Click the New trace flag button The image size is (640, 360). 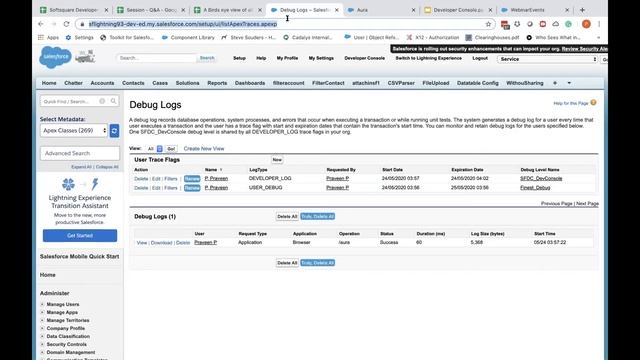277,160
